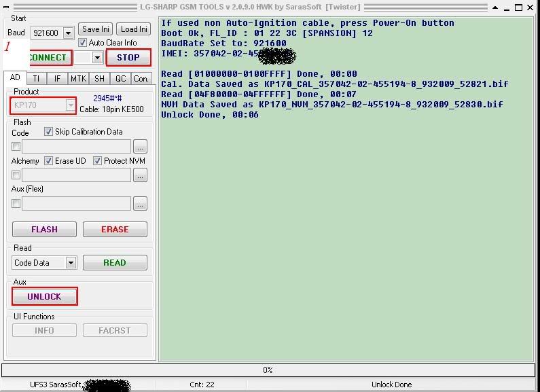Open the system menu icon in title bar
540x392 pixels.
pyautogui.click(x=6, y=7)
